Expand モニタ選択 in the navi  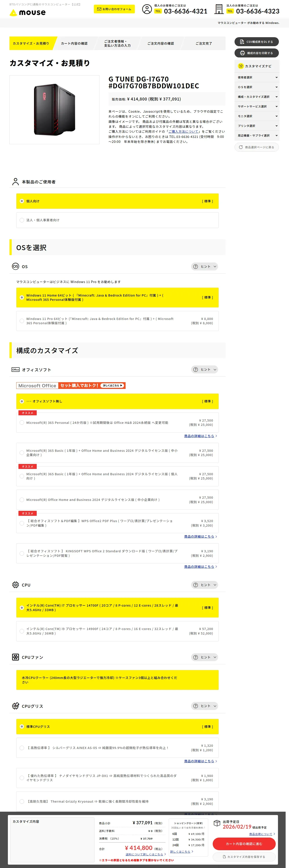coord(257,116)
